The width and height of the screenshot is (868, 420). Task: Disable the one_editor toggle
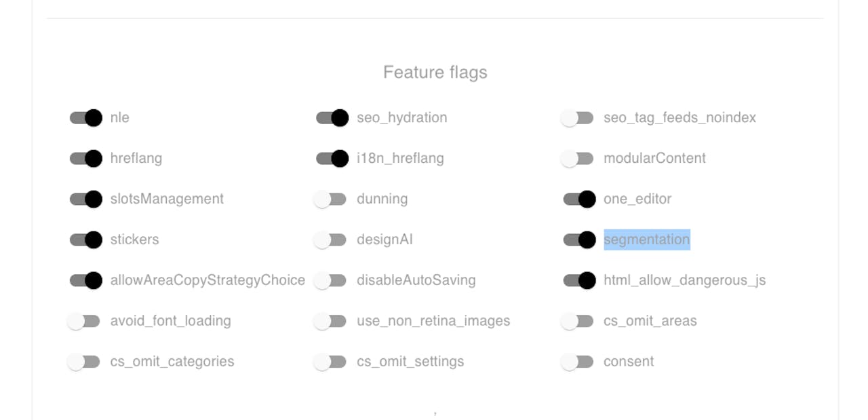(x=579, y=199)
